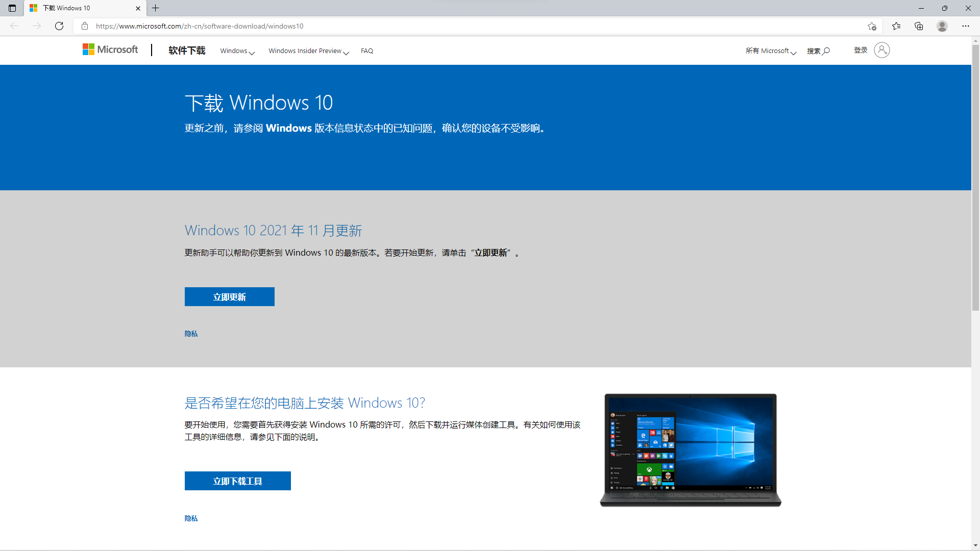The height and width of the screenshot is (551, 980).
Task: Click the 立即更新 button
Action: 229,297
